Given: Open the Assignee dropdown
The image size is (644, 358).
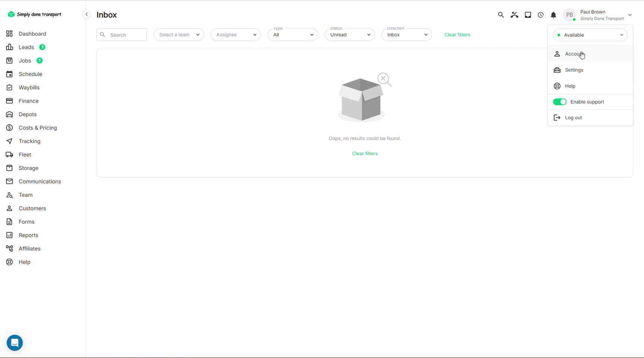Looking at the screenshot, I should [236, 35].
